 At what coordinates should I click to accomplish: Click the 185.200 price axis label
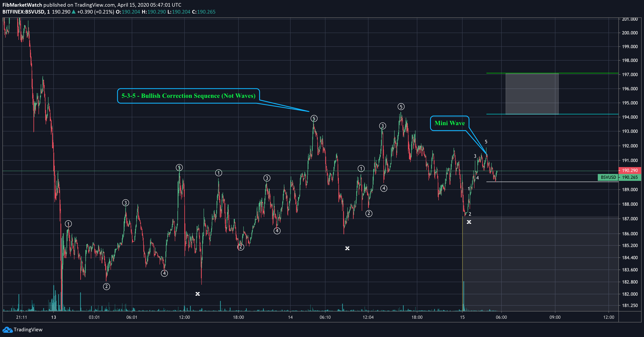tap(630, 245)
